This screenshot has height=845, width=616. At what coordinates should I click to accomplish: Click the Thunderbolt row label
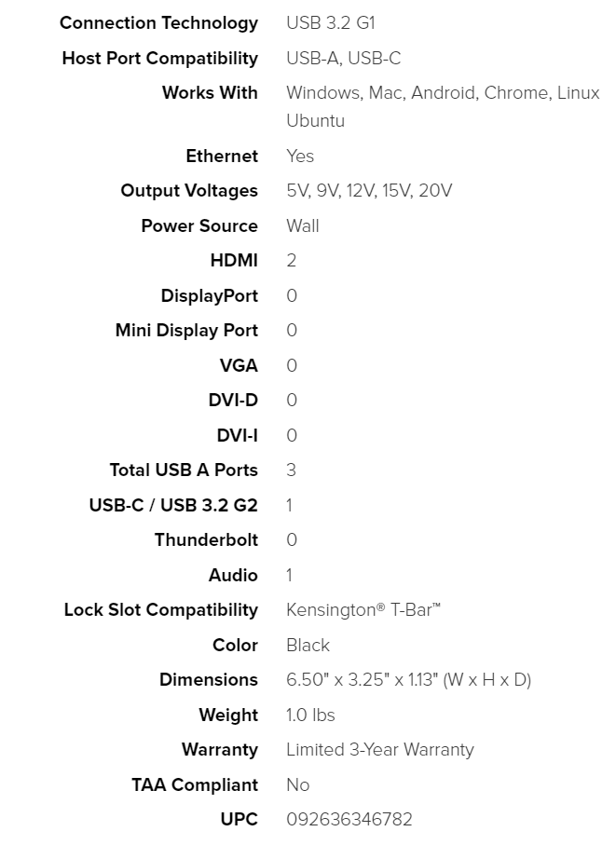[x=206, y=540]
